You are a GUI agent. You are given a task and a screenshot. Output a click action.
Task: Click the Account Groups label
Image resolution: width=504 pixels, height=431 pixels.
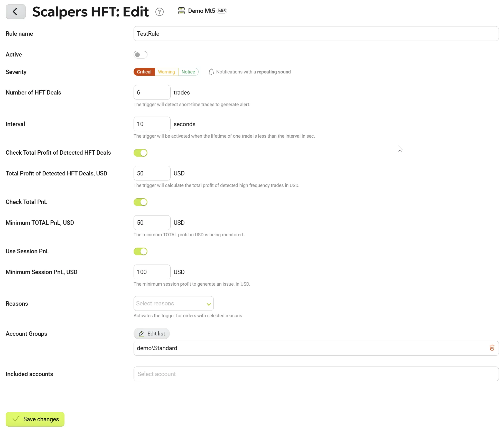tap(26, 334)
